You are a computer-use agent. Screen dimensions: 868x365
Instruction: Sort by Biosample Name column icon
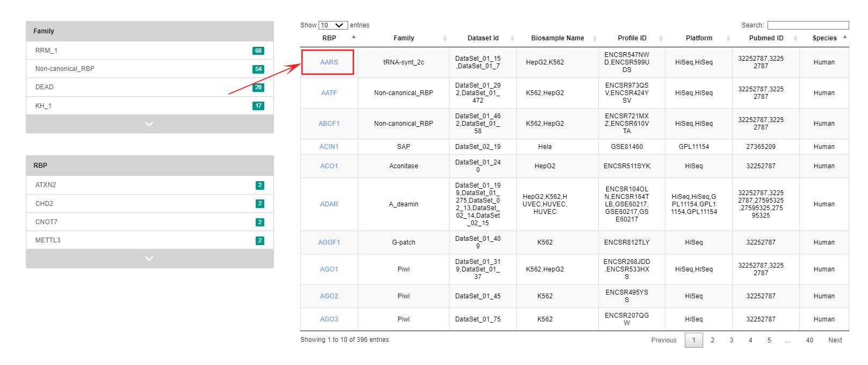595,38
